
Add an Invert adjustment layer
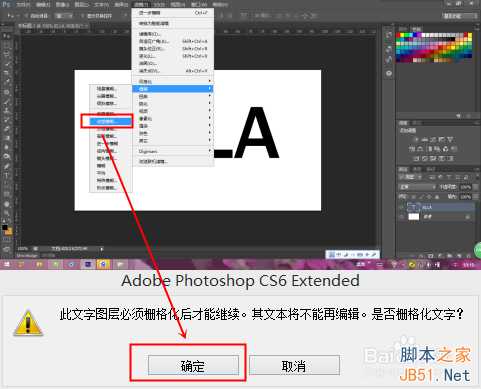[x=417, y=158]
